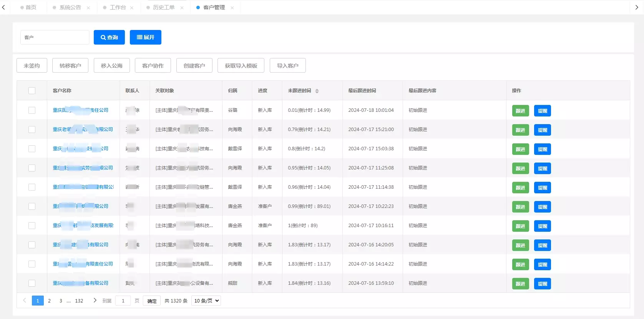Click 跟进 for the 2024-07-16 14:20:05 row
The image size is (644, 319).
pyautogui.click(x=521, y=245)
